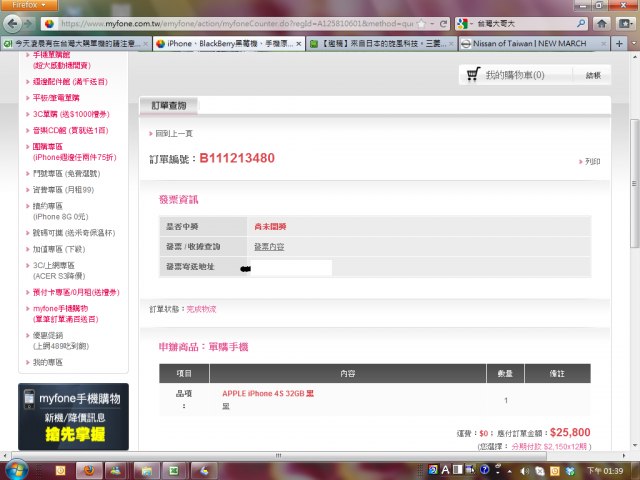Click the yellow square icon on taskbar left
This screenshot has width=640, height=480.
click(x=60, y=471)
